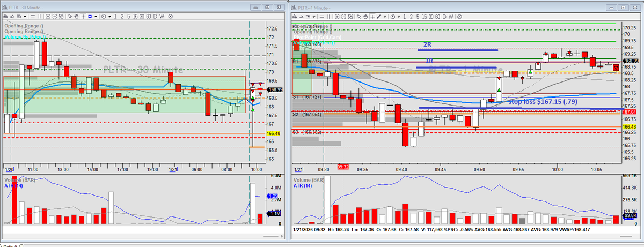Expand list dropdown arrow in 30 Minute toolbar
This screenshot has width=644, height=247.
(25, 17)
